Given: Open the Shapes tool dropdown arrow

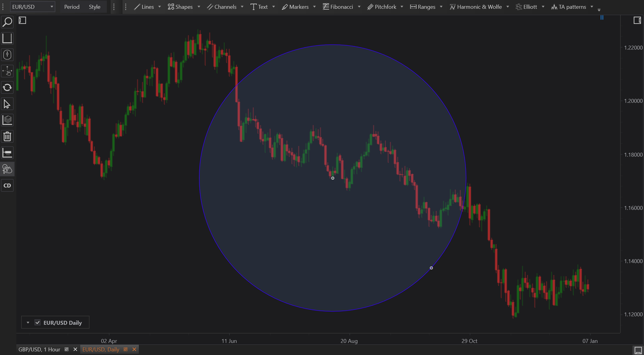Looking at the screenshot, I should point(199,7).
